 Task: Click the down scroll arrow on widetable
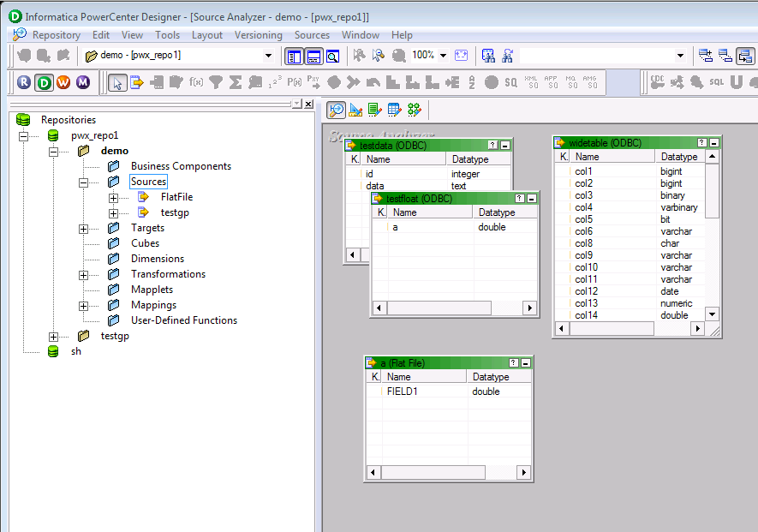(x=712, y=315)
